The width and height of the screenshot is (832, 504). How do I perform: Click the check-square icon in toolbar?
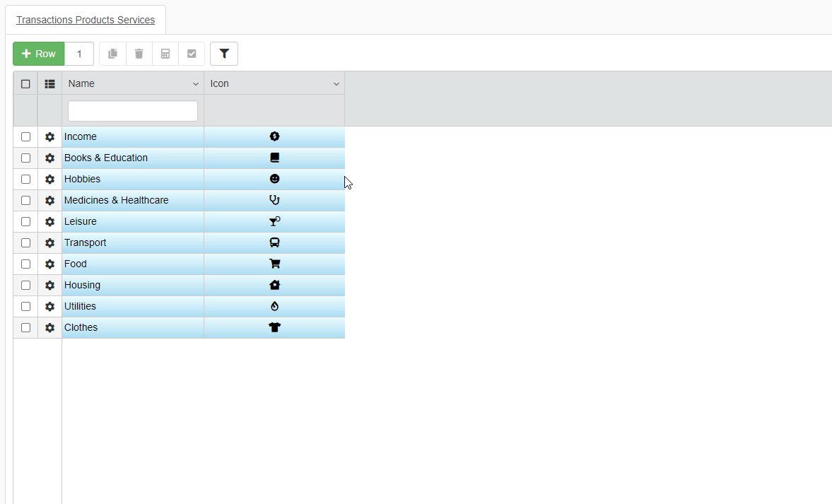point(192,54)
